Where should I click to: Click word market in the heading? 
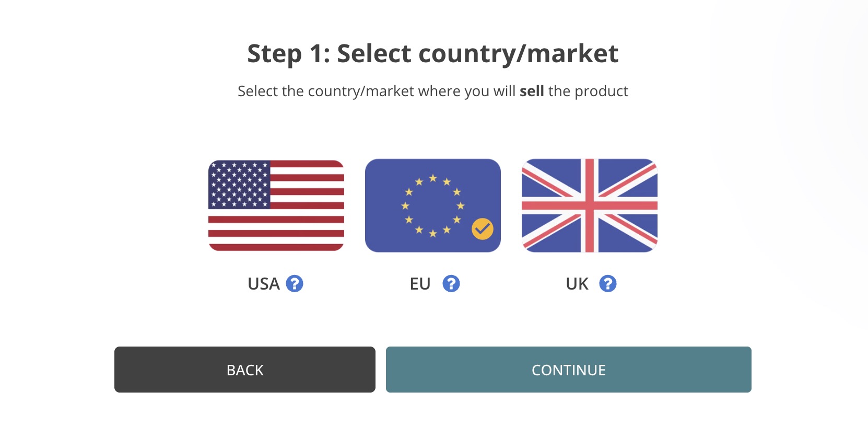coord(572,53)
